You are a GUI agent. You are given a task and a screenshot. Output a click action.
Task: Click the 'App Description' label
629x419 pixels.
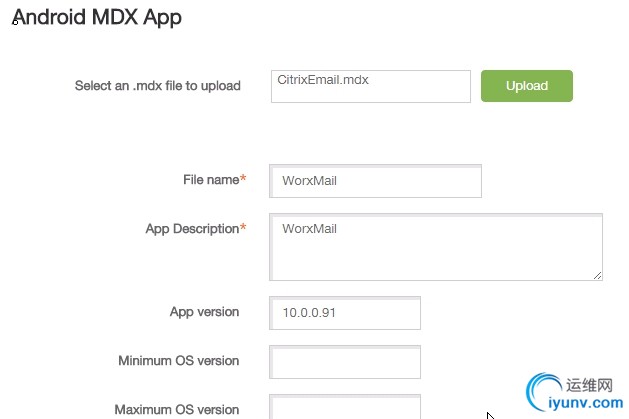coord(192,229)
